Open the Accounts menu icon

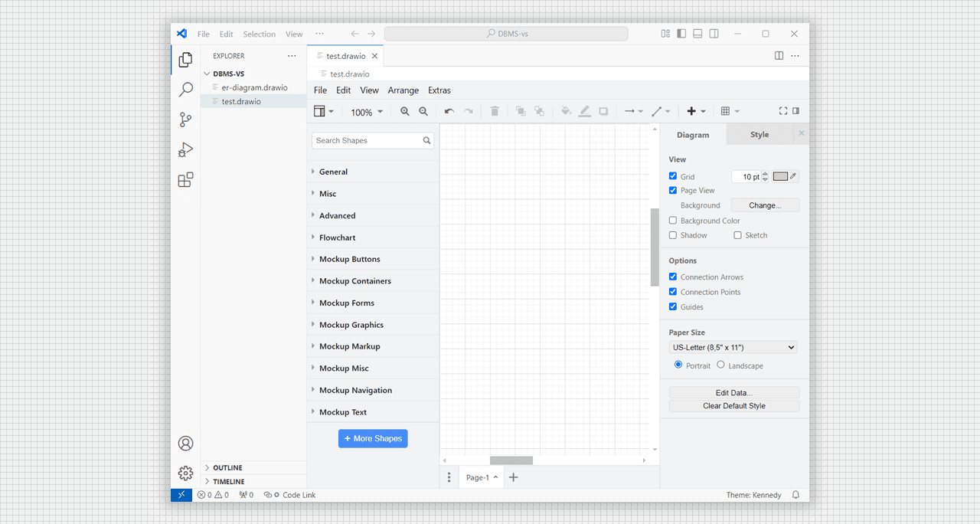(x=185, y=444)
